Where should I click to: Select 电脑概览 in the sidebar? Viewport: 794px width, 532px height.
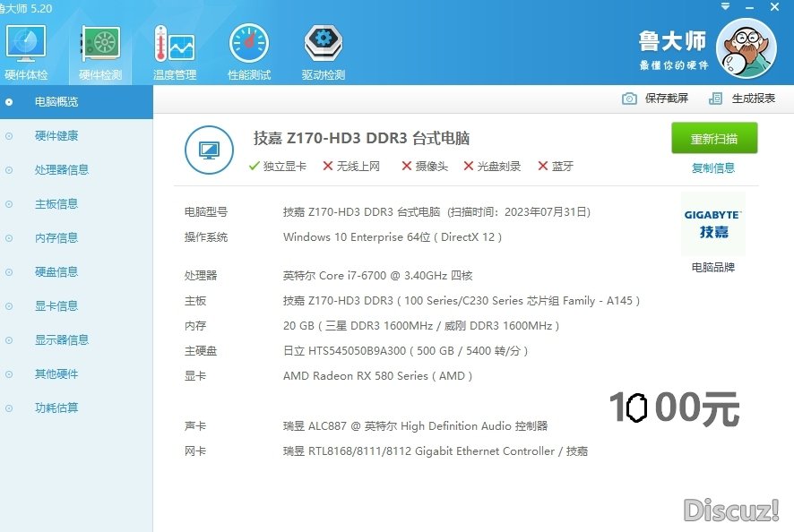76,102
